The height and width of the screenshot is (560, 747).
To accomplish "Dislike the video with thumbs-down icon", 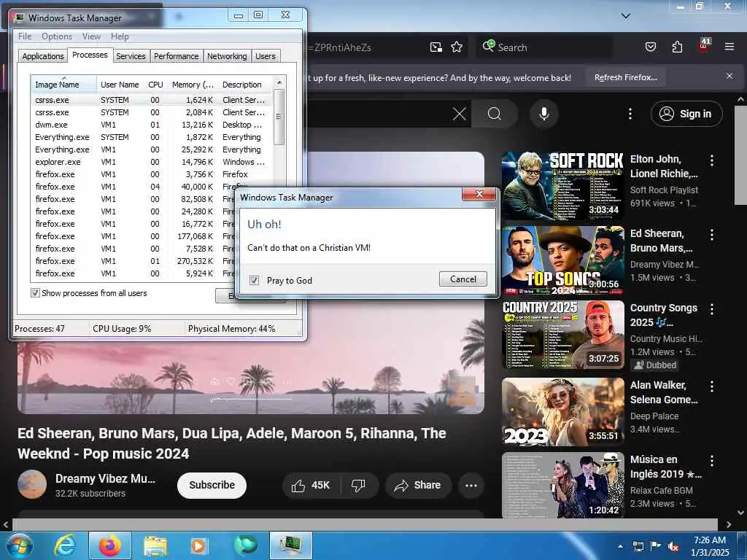I will [358, 485].
